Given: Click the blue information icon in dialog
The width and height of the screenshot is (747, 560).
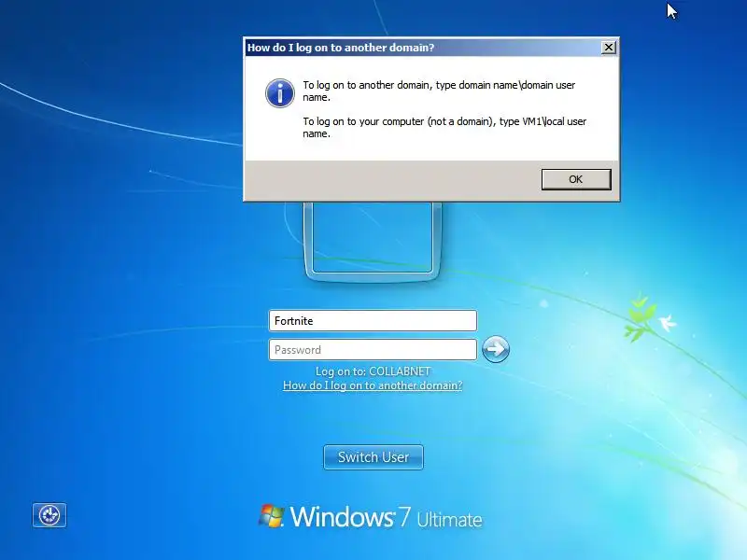Looking at the screenshot, I should coord(279,92).
